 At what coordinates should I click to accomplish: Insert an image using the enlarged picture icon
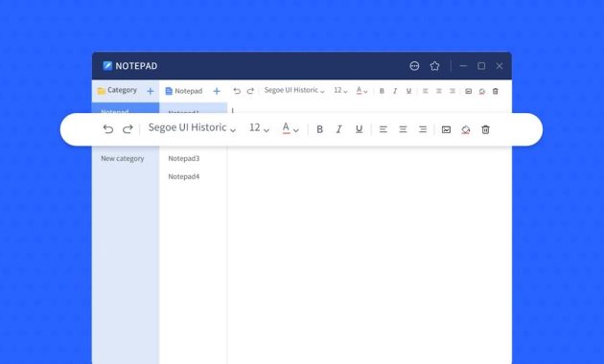(446, 129)
